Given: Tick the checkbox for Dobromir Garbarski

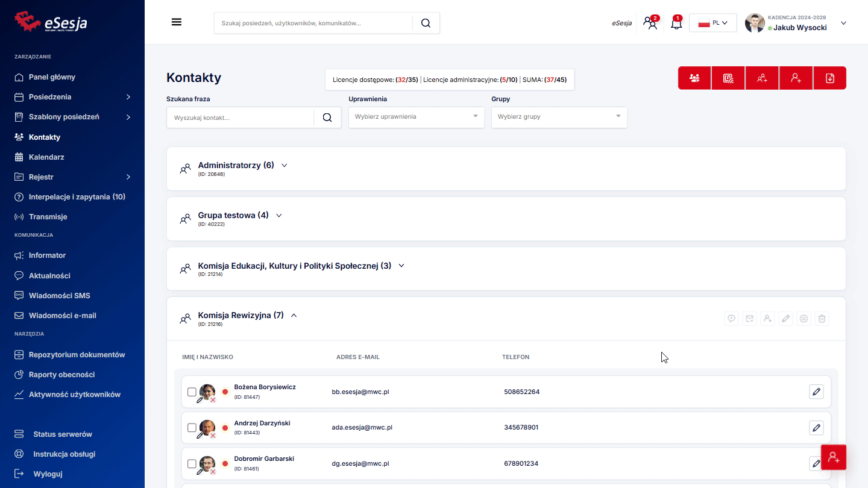Looking at the screenshot, I should [192, 464].
